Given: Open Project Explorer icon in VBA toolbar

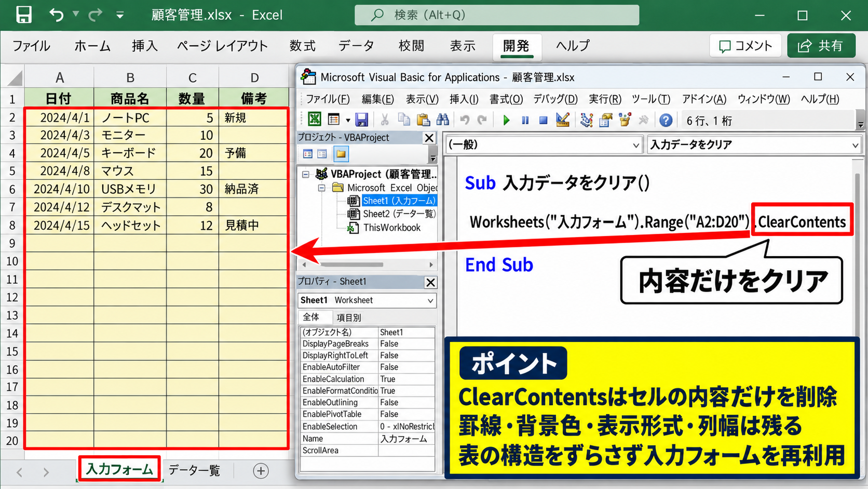Looking at the screenshot, I should (x=587, y=120).
